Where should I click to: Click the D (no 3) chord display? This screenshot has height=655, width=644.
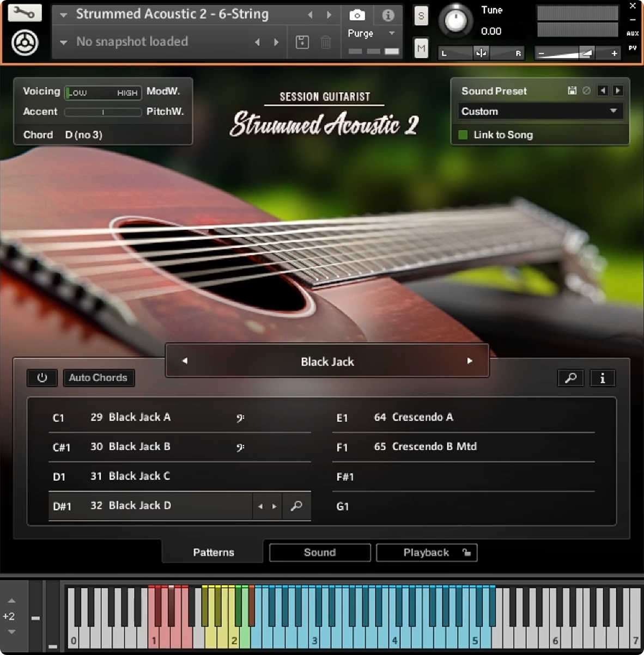click(84, 134)
